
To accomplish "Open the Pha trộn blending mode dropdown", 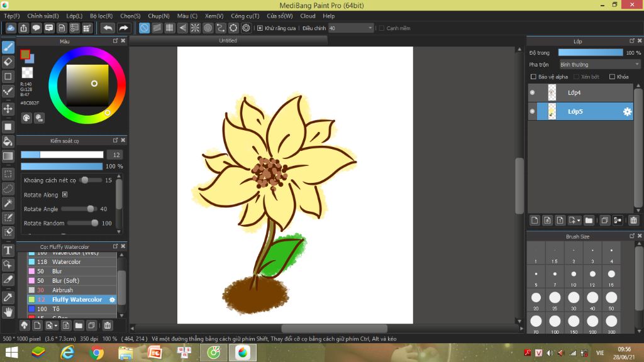I will [599, 65].
